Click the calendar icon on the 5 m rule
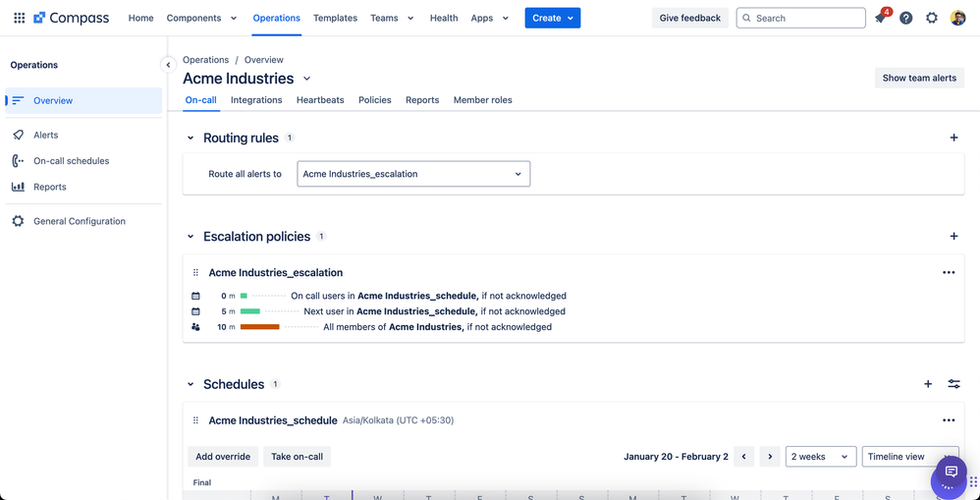The height and width of the screenshot is (500, 980). pyautogui.click(x=195, y=311)
